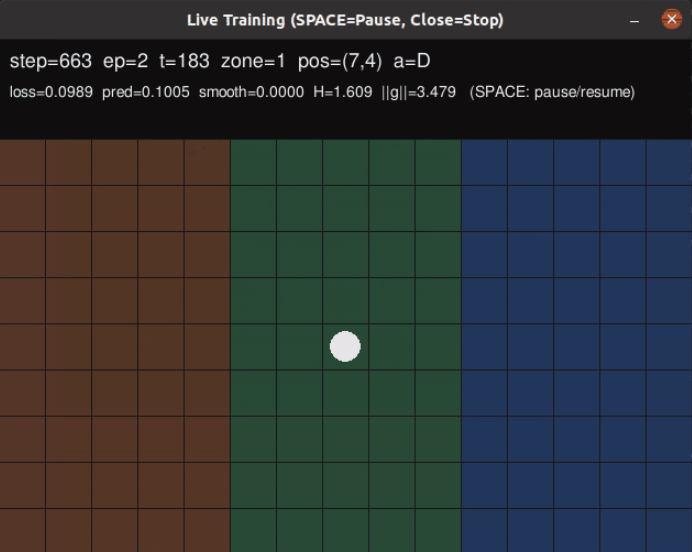The height and width of the screenshot is (552, 692).
Task: Close the Live Training window
Action: [x=672, y=19]
